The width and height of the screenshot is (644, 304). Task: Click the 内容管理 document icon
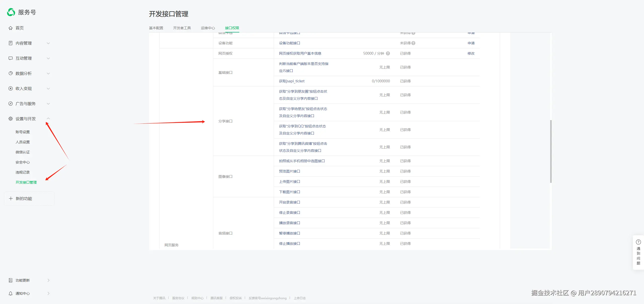11,43
